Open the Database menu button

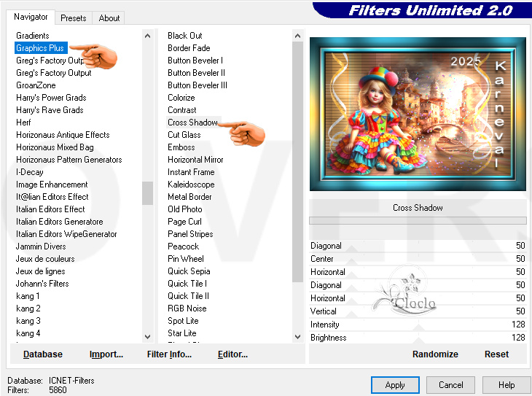42,354
